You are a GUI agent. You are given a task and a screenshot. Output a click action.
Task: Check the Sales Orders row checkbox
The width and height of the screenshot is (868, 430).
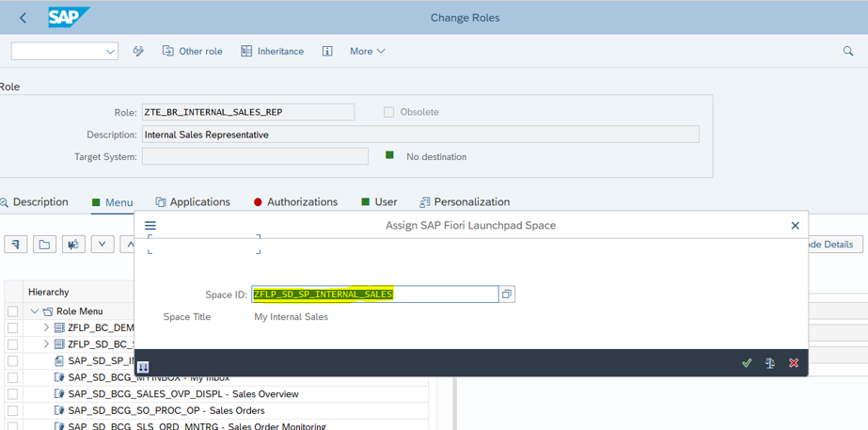tap(13, 410)
